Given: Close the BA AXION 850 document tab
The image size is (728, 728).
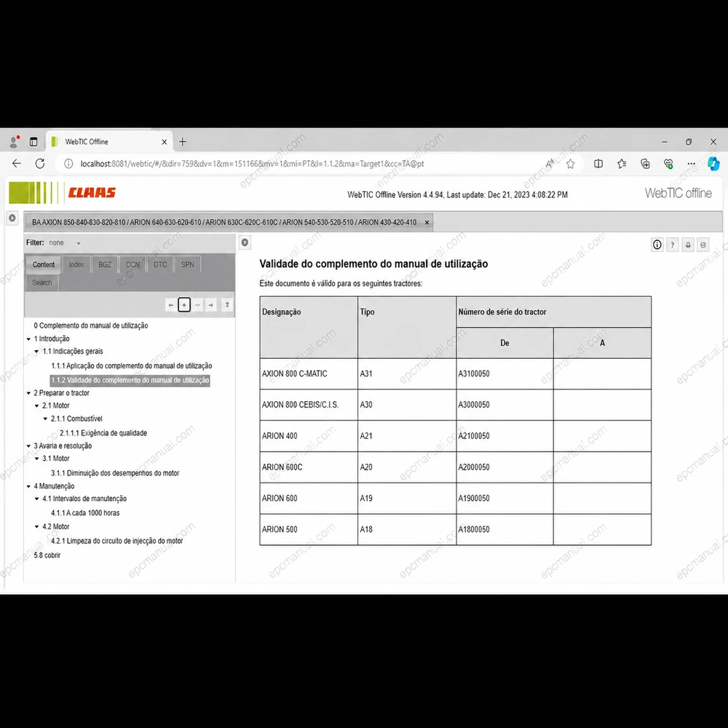Looking at the screenshot, I should coord(427,222).
